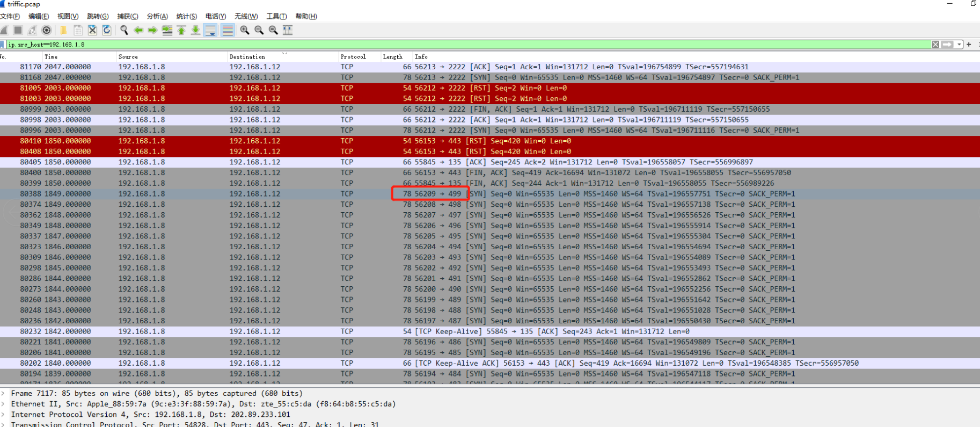
Task: Select the RST packet number 81003
Action: 490,99
